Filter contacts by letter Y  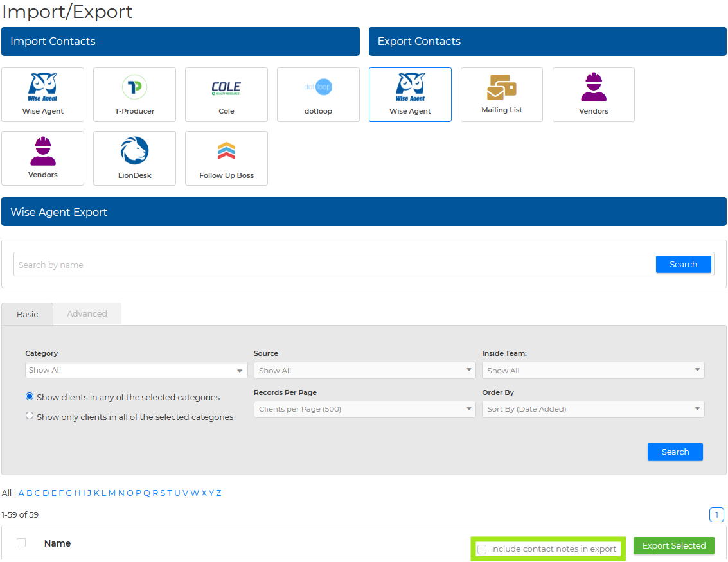[211, 493]
